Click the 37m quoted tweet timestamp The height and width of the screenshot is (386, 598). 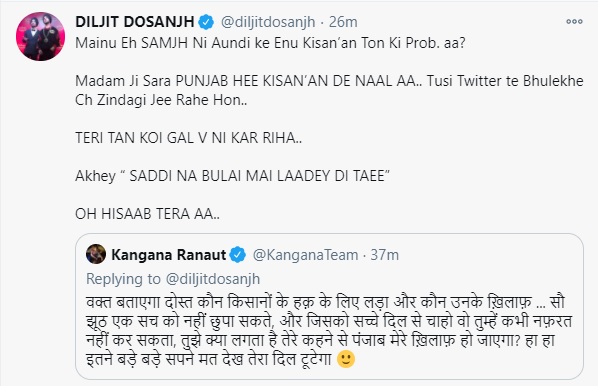click(x=385, y=255)
